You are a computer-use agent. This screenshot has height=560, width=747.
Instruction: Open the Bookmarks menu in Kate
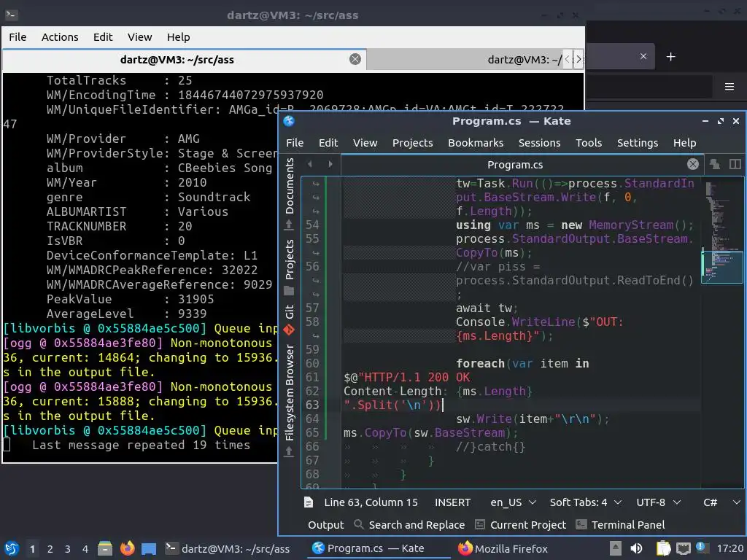(476, 143)
